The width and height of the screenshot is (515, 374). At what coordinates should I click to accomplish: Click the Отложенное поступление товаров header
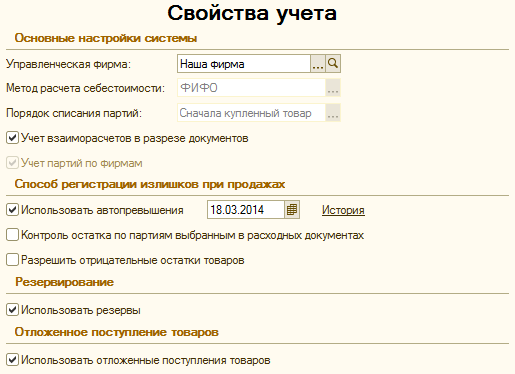coord(117,332)
